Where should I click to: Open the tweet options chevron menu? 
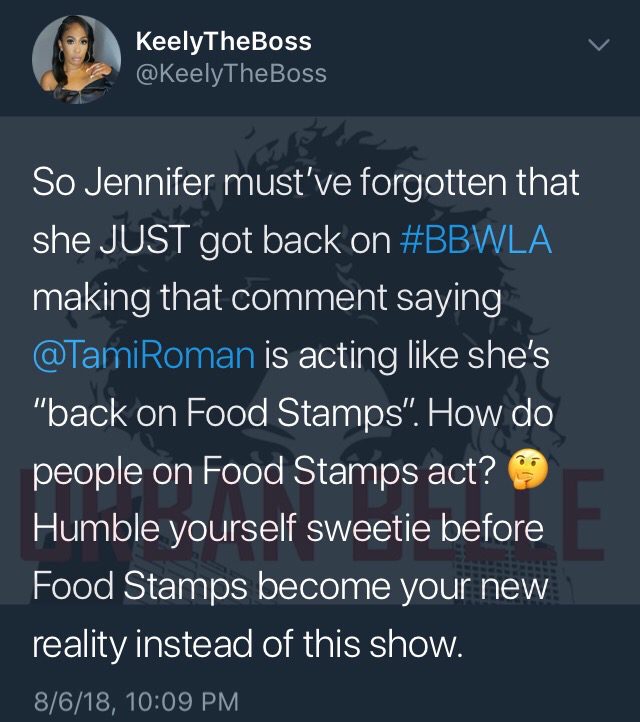(599, 45)
